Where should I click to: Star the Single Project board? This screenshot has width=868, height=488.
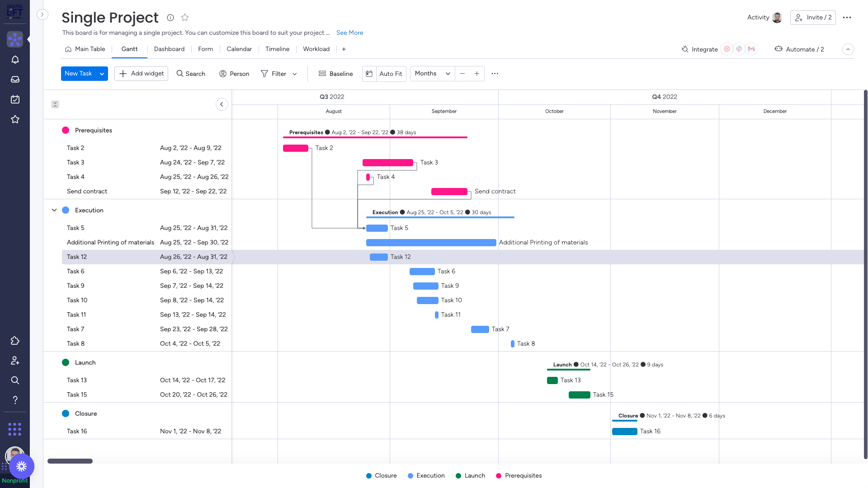185,17
